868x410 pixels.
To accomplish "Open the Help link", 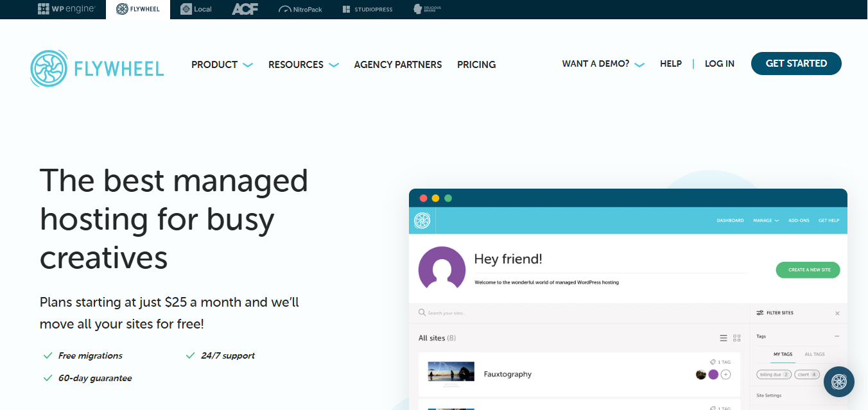I will pos(671,64).
